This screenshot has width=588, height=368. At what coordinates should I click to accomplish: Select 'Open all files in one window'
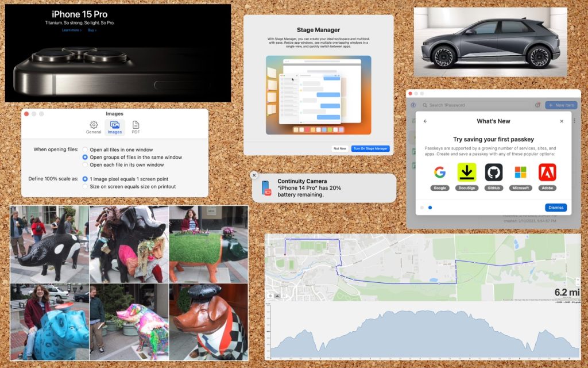85,149
